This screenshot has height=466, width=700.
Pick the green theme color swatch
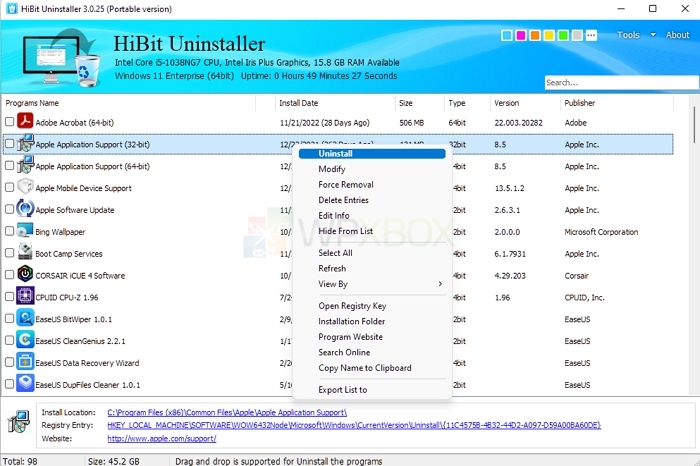click(x=563, y=35)
